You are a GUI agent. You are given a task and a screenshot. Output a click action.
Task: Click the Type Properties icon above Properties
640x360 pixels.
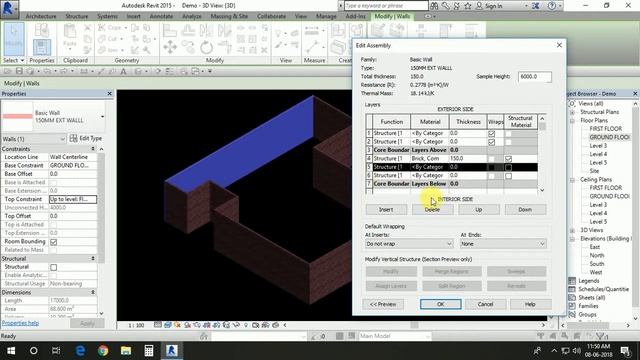(x=42, y=30)
